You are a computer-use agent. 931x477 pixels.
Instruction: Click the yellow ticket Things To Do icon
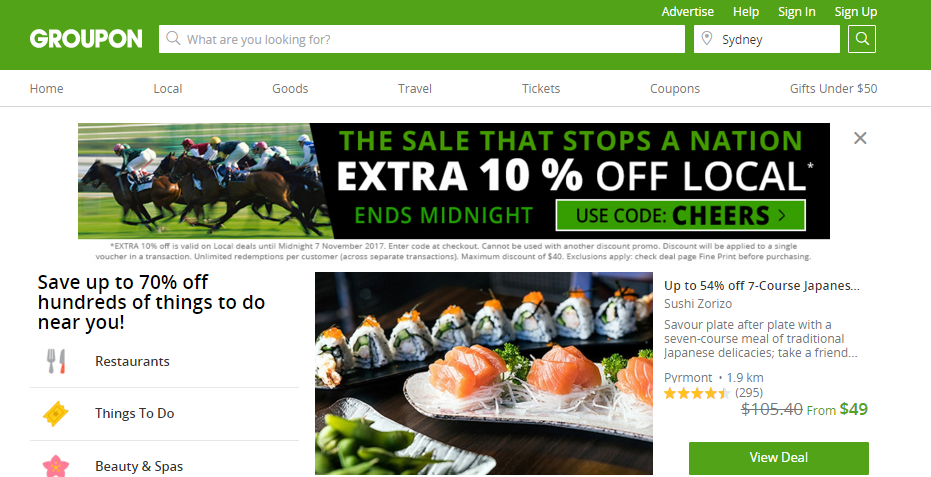click(x=56, y=413)
